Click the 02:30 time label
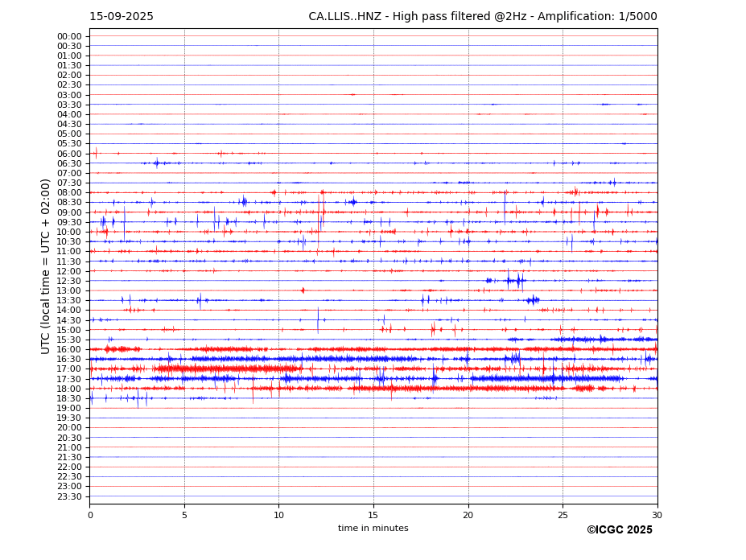746x560 pixels. coord(69,84)
